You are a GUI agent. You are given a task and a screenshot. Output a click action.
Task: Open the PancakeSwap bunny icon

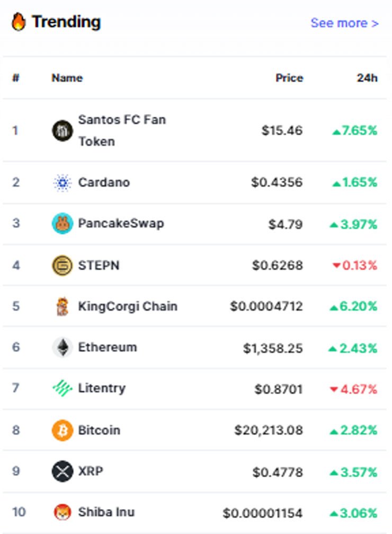pos(63,223)
